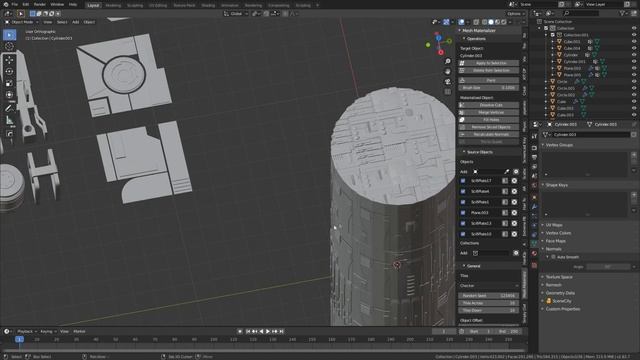
Task: Adjust the Brush Size slider
Action: click(489, 88)
